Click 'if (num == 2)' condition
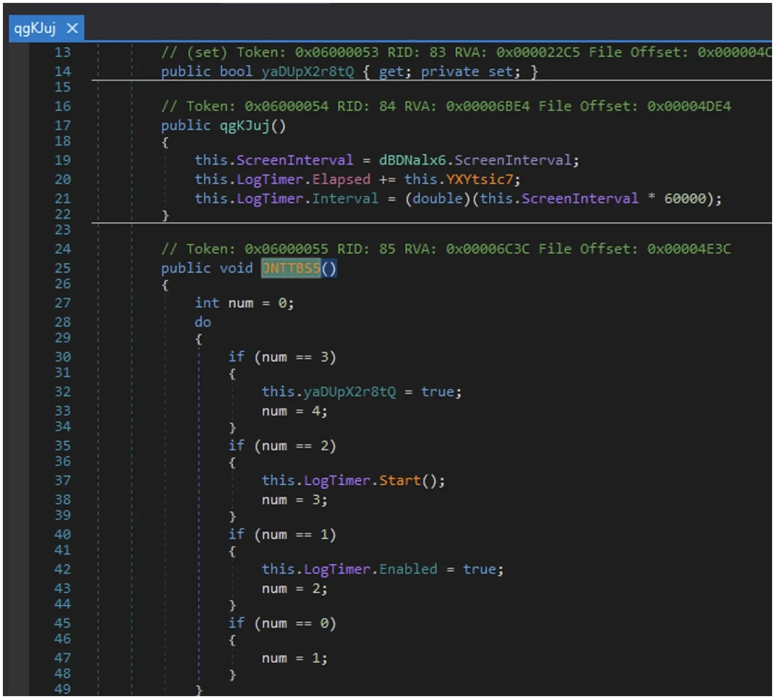This screenshot has height=700, width=775. coord(282,446)
